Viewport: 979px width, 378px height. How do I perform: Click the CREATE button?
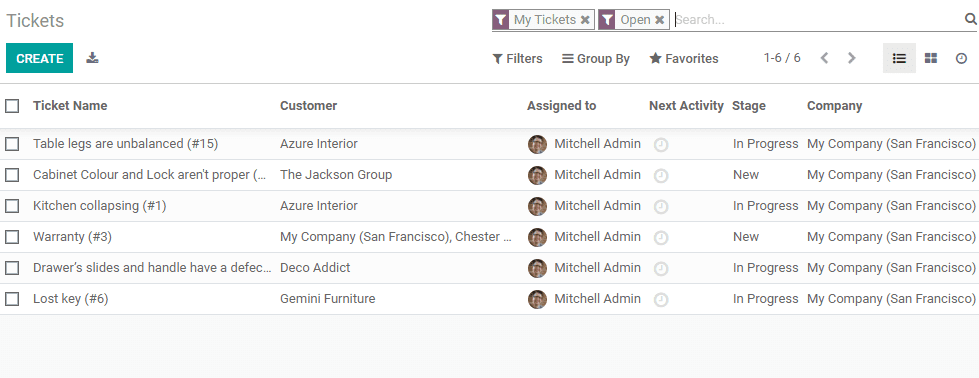pos(39,58)
